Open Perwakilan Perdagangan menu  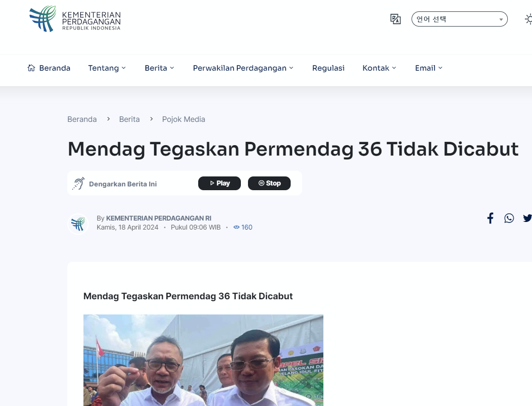[243, 68]
